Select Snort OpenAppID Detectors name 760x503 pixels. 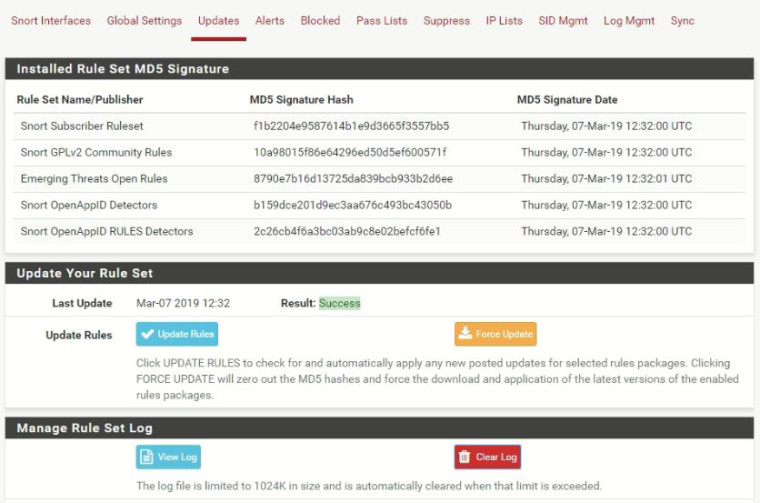(x=89, y=205)
